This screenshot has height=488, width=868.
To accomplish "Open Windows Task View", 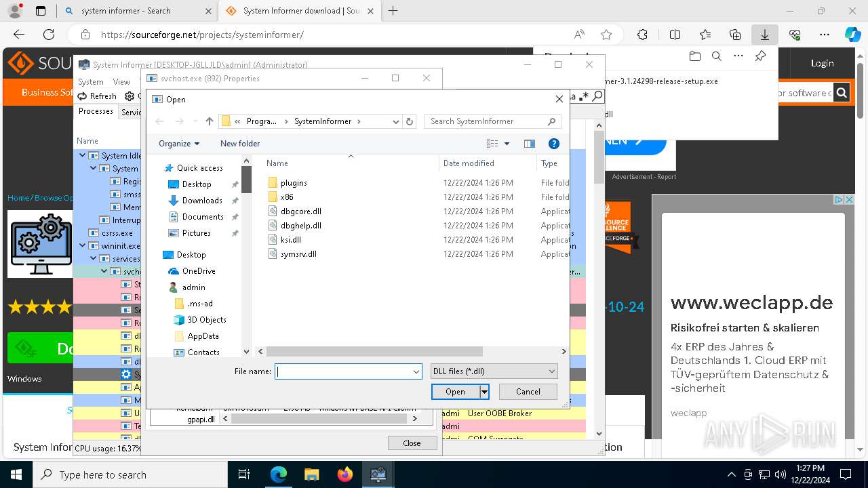I will click(245, 474).
